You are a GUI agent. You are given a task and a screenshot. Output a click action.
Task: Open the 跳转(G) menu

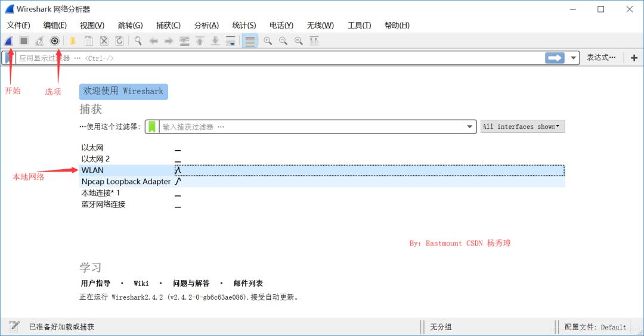pos(130,26)
